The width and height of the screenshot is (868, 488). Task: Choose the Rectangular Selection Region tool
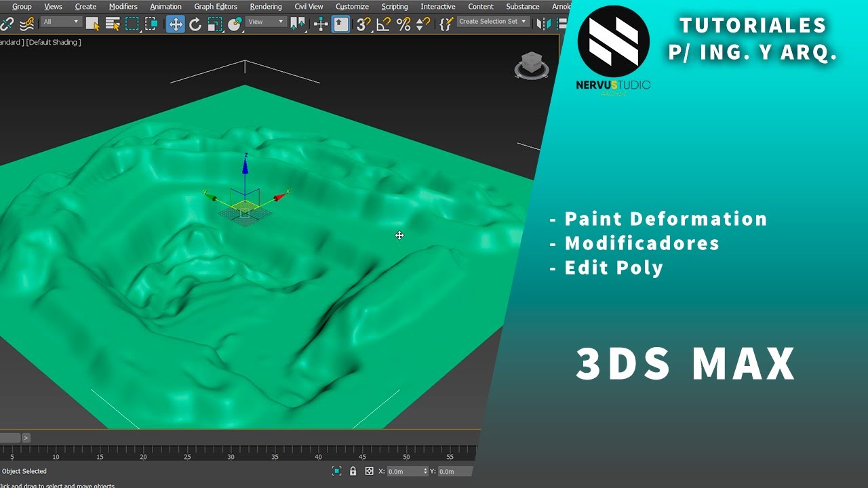click(x=132, y=24)
